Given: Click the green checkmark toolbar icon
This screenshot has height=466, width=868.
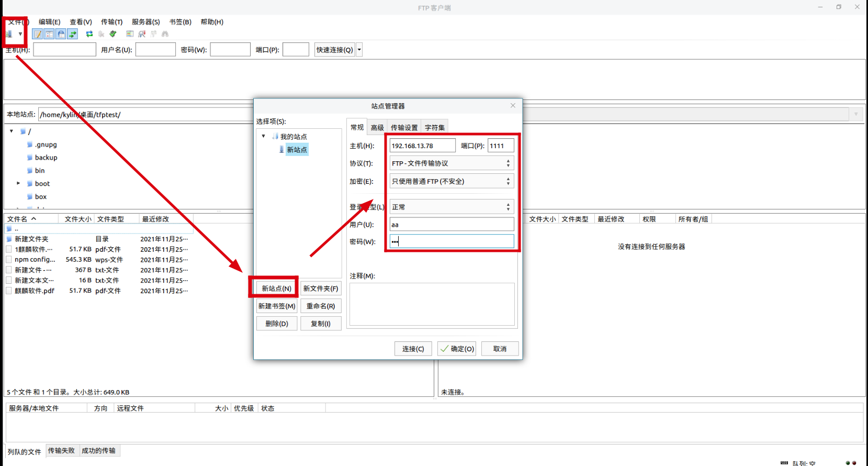Looking at the screenshot, I should pos(113,34).
